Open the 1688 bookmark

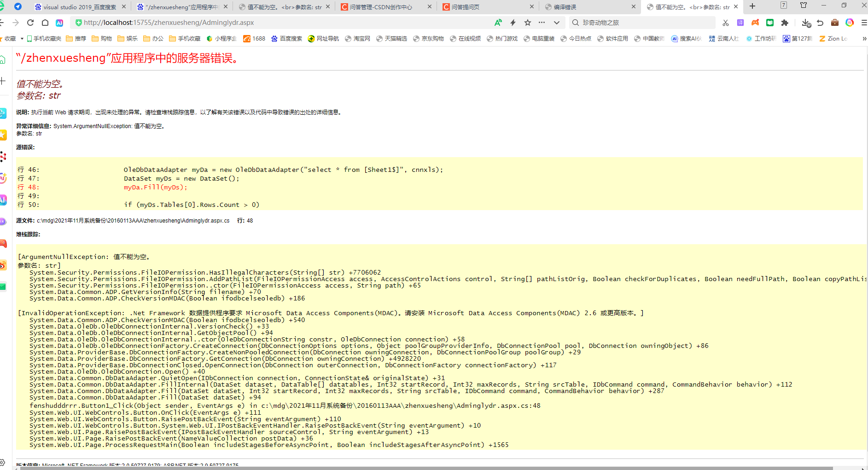pos(254,39)
